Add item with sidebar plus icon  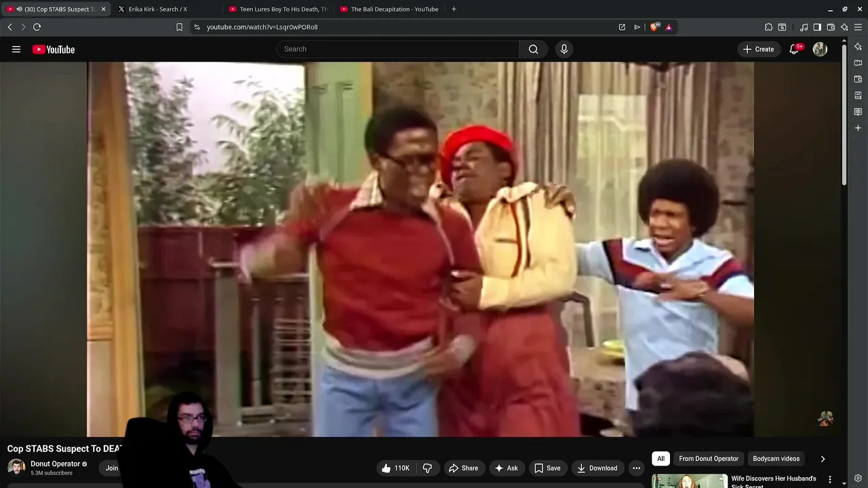point(858,128)
